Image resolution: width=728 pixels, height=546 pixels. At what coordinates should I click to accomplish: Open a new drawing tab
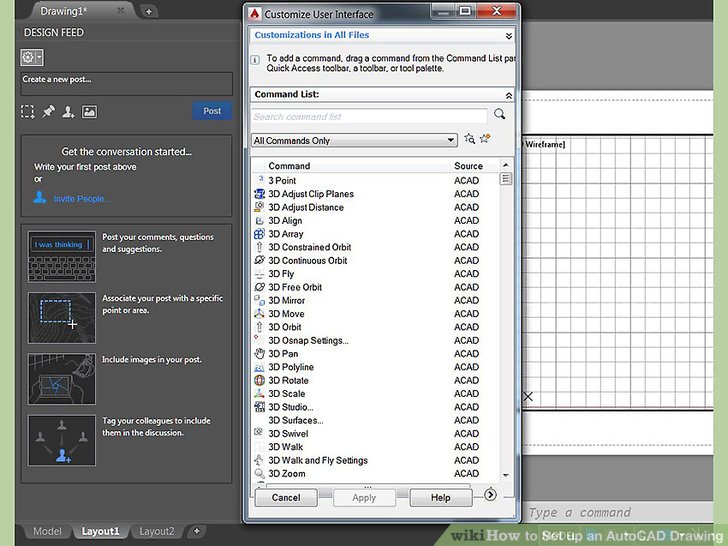pos(149,12)
